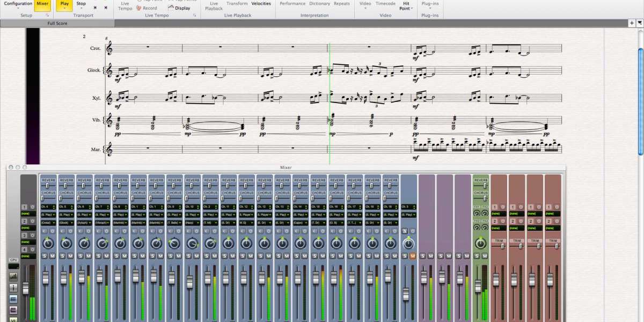This screenshot has width=644, height=322.
Task: Adjust the volume fader on Glock strip
Action: 64,277
